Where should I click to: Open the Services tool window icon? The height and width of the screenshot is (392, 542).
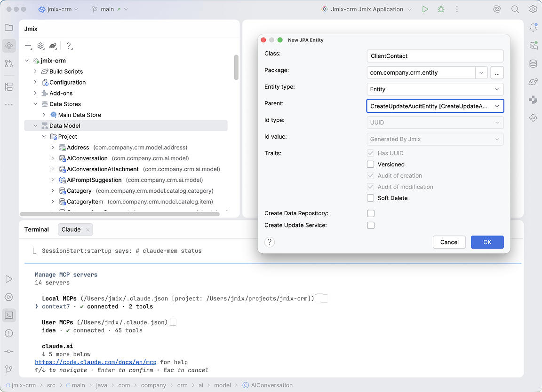[9, 297]
